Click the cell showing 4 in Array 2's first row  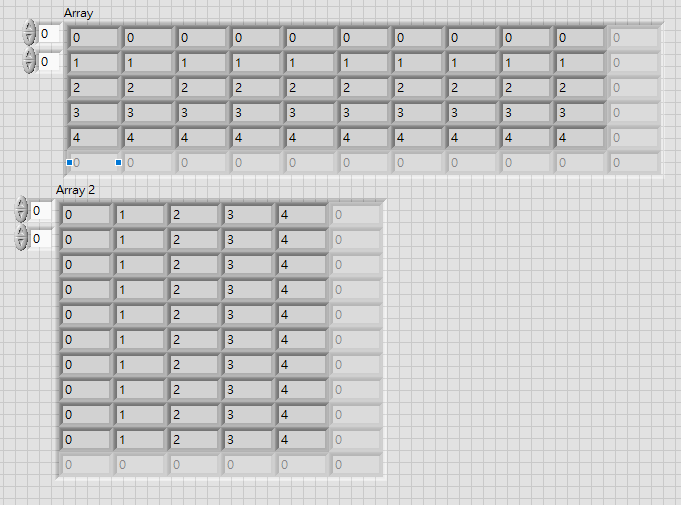pyautogui.click(x=302, y=215)
